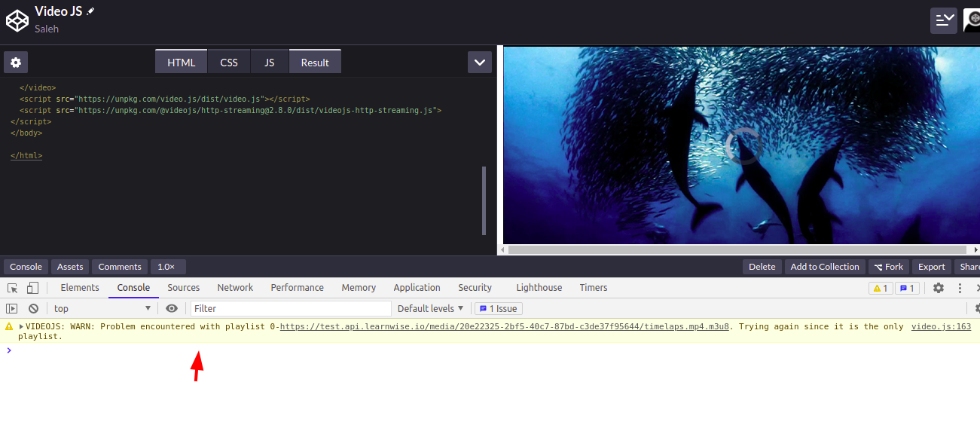Click the Video JS pen title

(59, 11)
